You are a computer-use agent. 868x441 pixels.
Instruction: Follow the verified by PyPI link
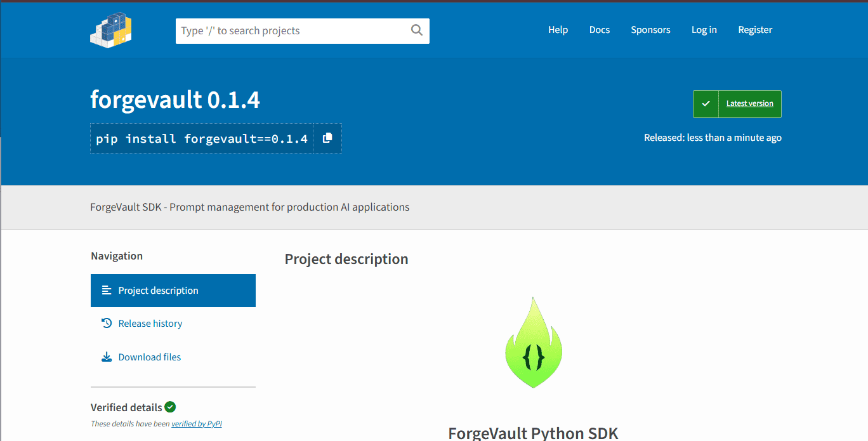coord(197,424)
